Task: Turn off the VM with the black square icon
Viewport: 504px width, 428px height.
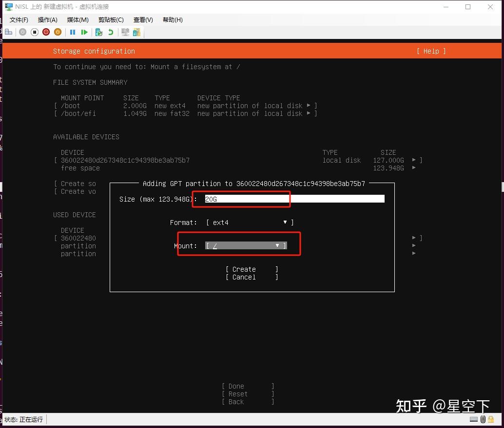Action: pyautogui.click(x=35, y=32)
